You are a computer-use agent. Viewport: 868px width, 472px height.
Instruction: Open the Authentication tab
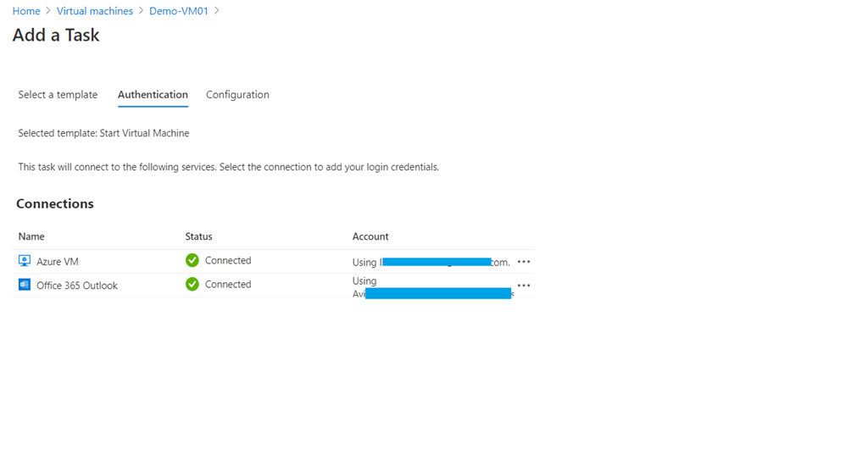153,95
